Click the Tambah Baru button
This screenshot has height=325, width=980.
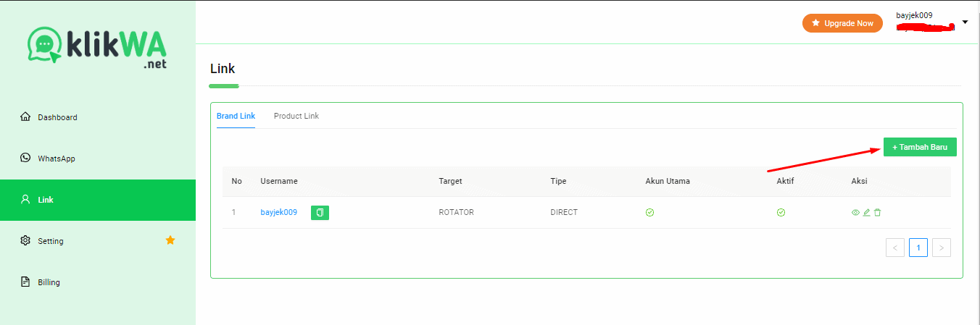click(x=920, y=147)
